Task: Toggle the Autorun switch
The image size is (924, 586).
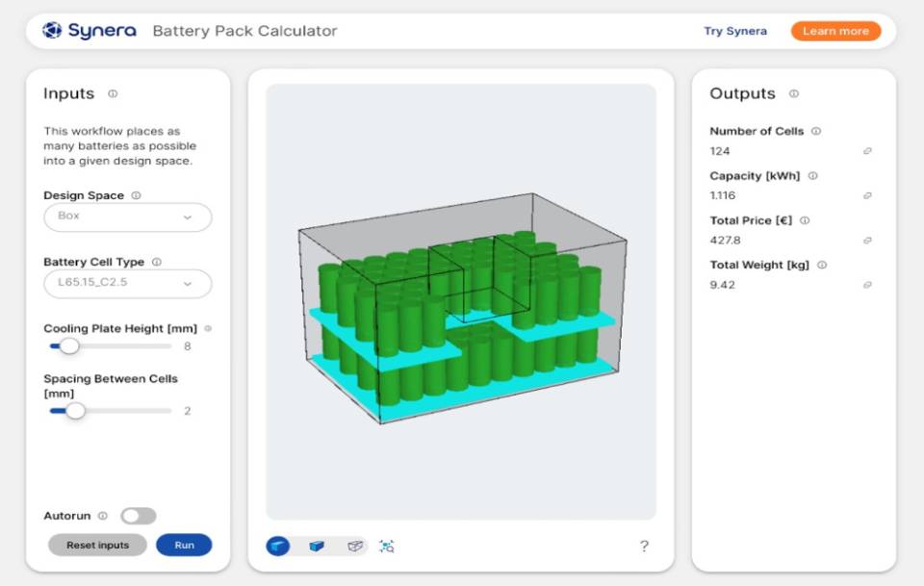Action: pos(139,516)
